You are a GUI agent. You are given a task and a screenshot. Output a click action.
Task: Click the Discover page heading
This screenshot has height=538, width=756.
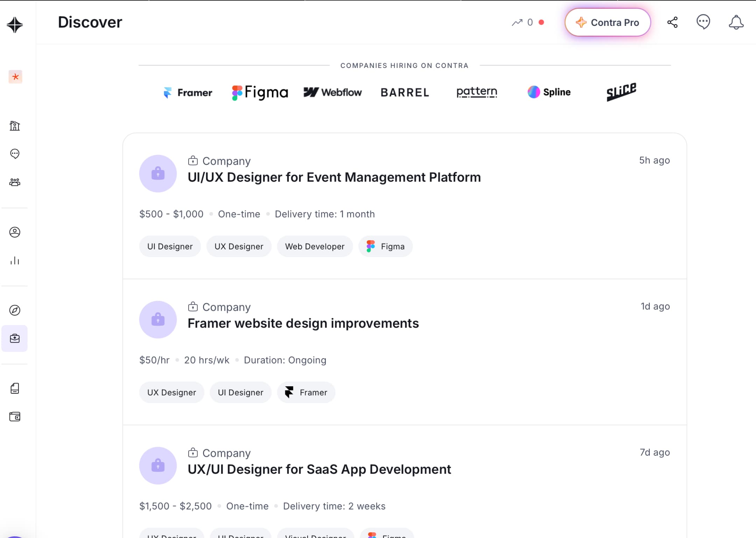tap(90, 22)
